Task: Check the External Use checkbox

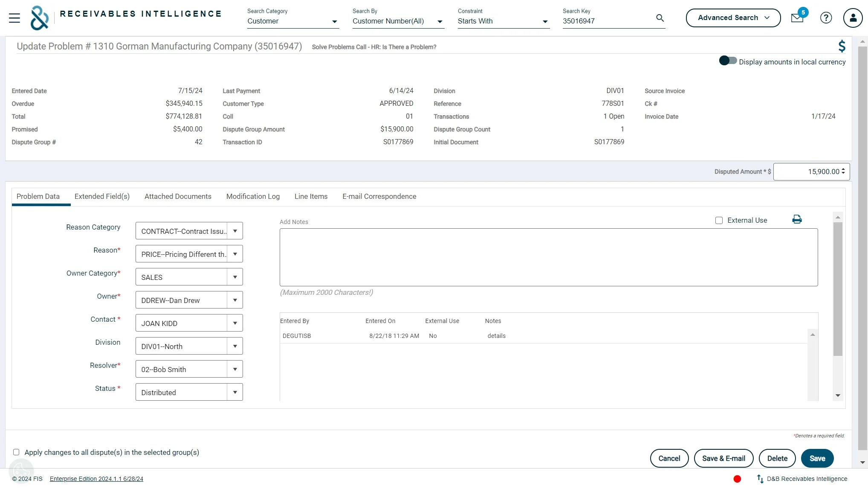Action: [719, 221]
